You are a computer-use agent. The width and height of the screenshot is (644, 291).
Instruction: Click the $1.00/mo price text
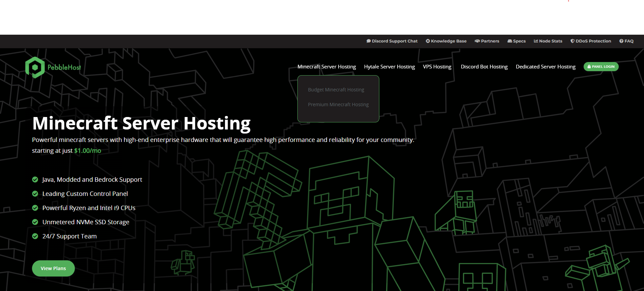pyautogui.click(x=88, y=151)
